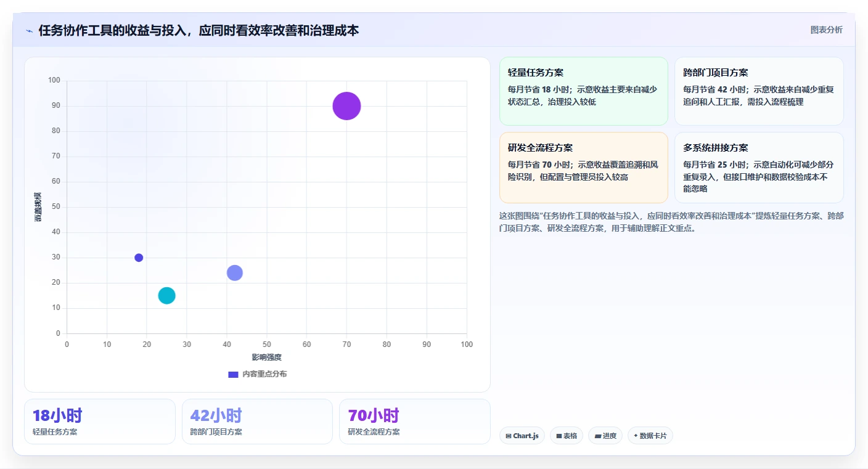This screenshot has width=868, height=469.
Task: Open the 研发全流程方案 card
Action: [x=583, y=168]
